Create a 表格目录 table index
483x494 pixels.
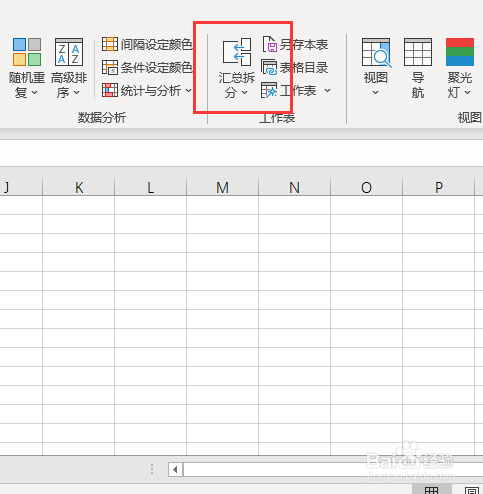[x=295, y=68]
